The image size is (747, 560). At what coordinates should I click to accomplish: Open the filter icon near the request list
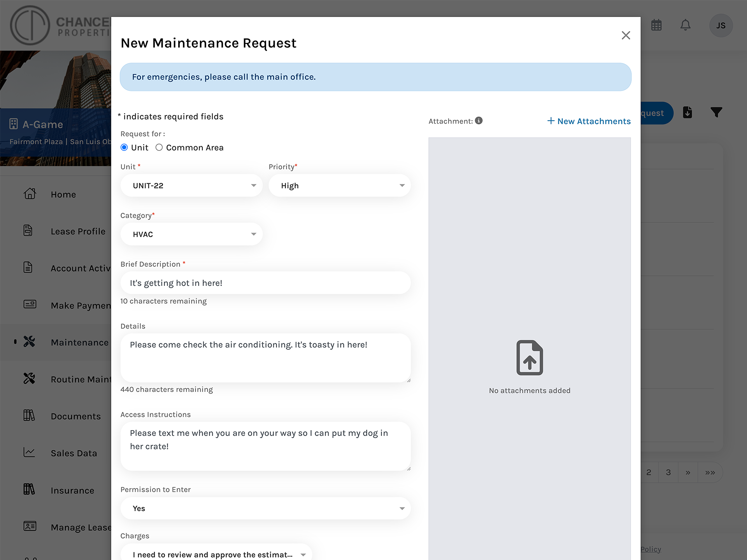[x=717, y=112]
